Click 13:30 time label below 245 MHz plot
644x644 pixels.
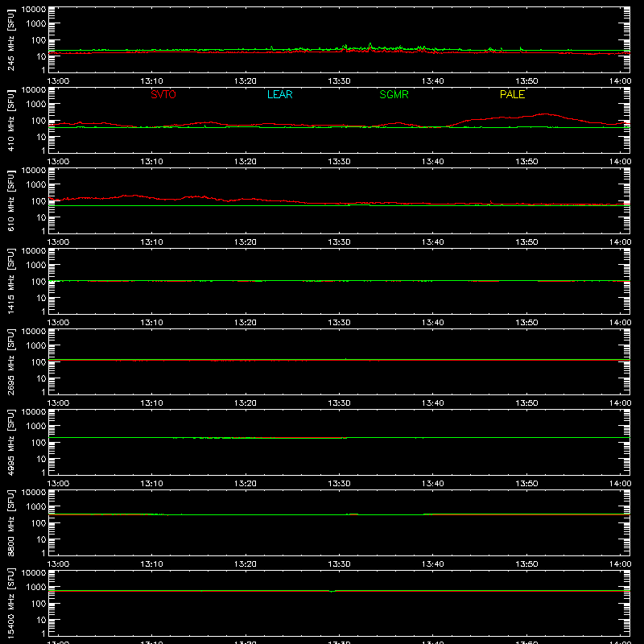(x=339, y=81)
